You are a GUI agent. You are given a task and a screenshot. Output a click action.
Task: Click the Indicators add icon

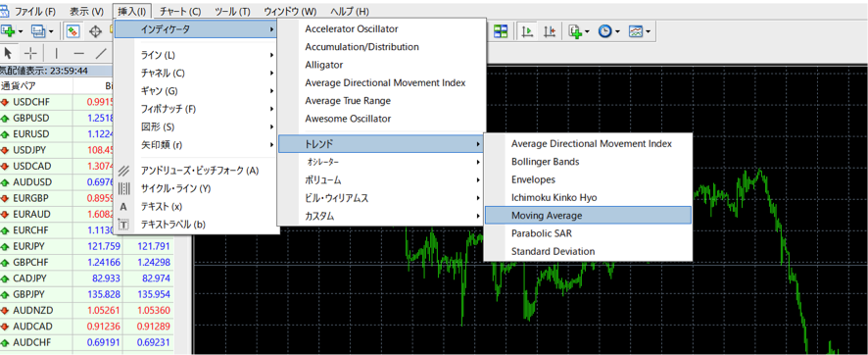576,31
